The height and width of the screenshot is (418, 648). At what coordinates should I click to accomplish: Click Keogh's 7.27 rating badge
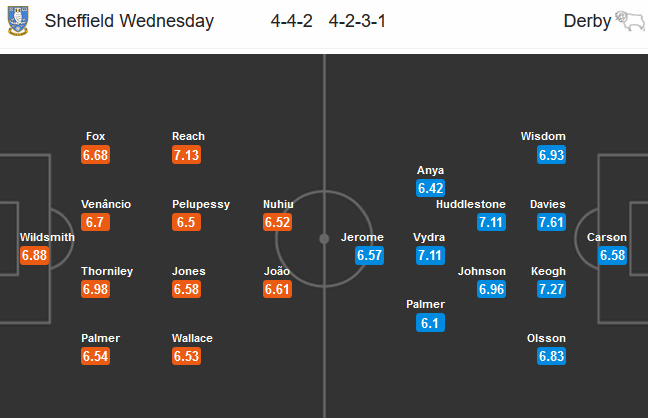pos(551,290)
